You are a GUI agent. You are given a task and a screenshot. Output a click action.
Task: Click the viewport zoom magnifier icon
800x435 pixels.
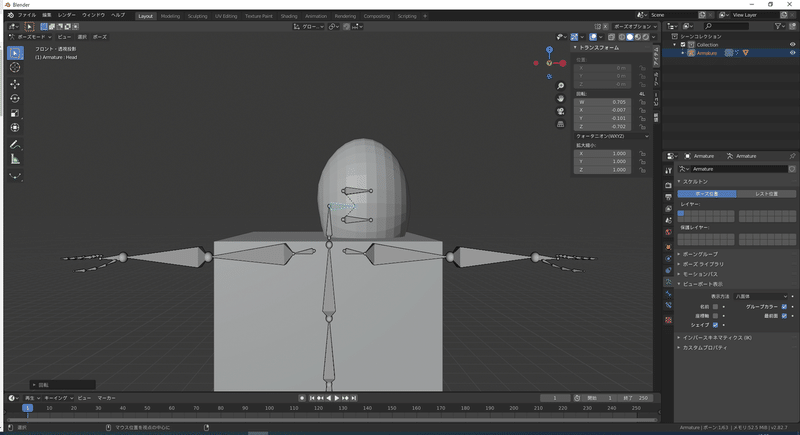click(x=560, y=86)
